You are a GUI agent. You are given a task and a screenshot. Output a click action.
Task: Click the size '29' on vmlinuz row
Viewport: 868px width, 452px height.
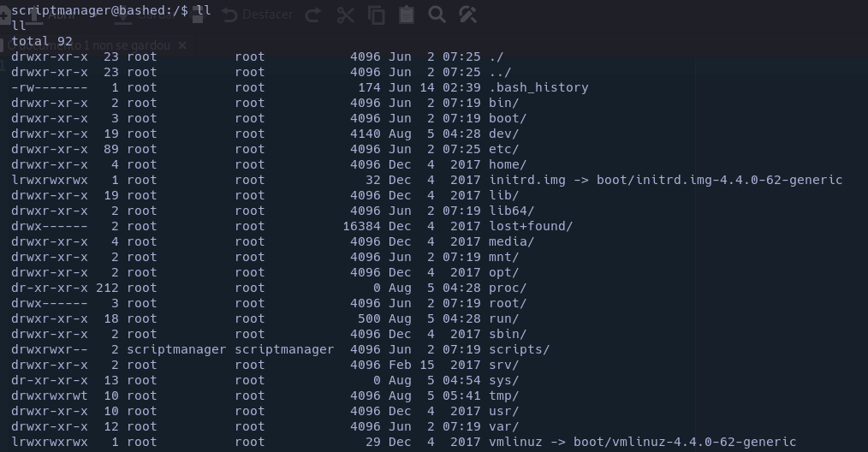tap(373, 443)
